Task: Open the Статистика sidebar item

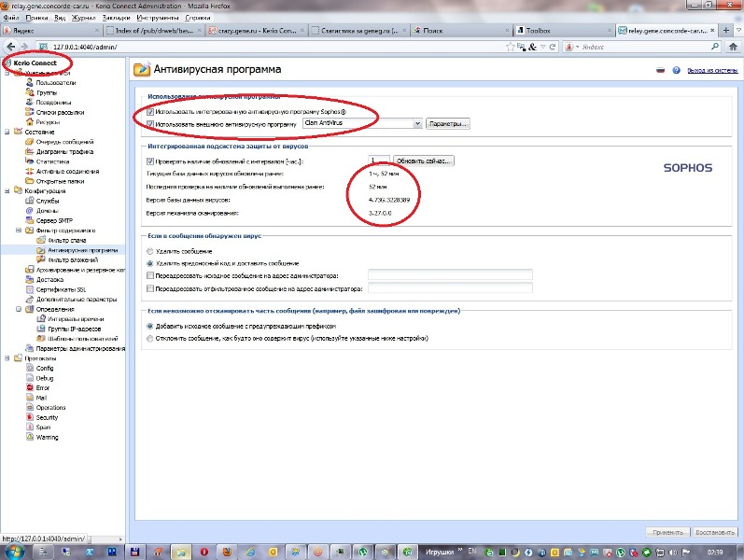Action: click(52, 161)
